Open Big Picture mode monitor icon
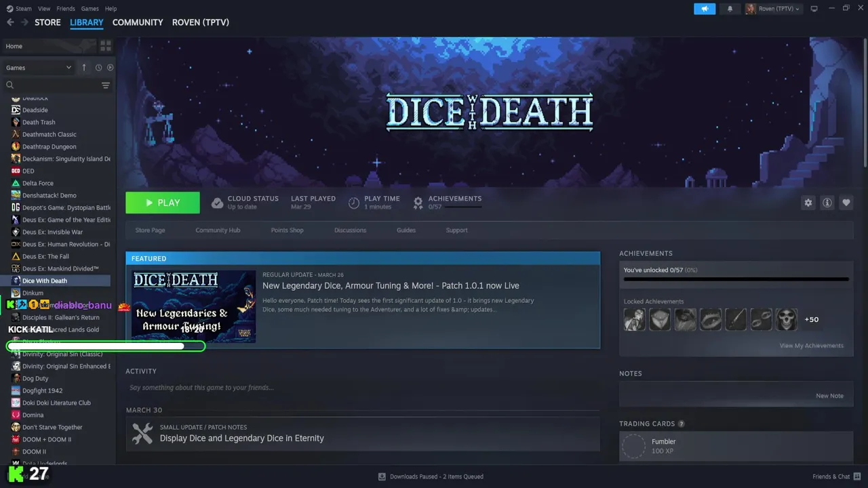Image resolution: width=868 pixels, height=488 pixels. click(x=814, y=9)
